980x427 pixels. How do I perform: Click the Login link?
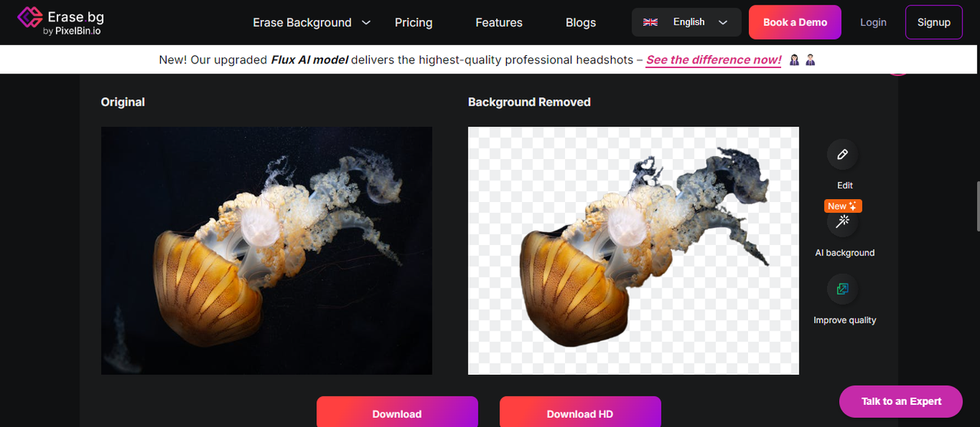[873, 22]
